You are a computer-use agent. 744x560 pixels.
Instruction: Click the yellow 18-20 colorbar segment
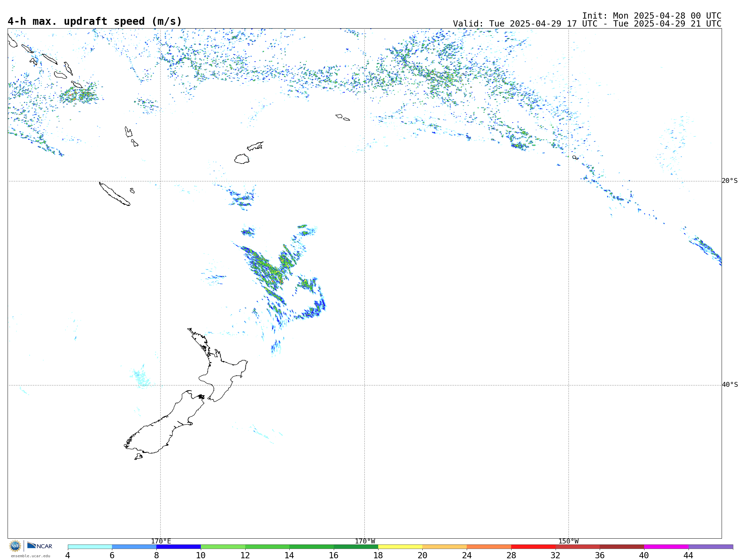[400, 547]
